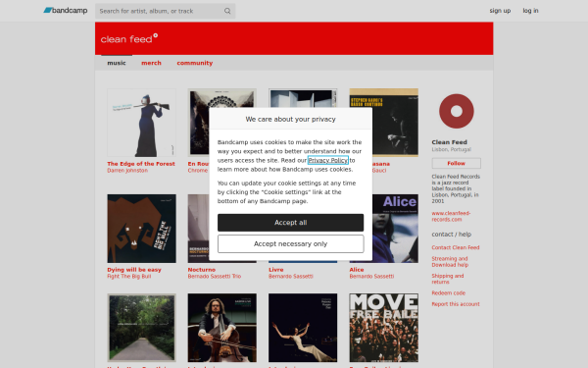The image size is (588, 368).
Task: Click the Clean Feed red disc avatar
Action: click(457, 111)
